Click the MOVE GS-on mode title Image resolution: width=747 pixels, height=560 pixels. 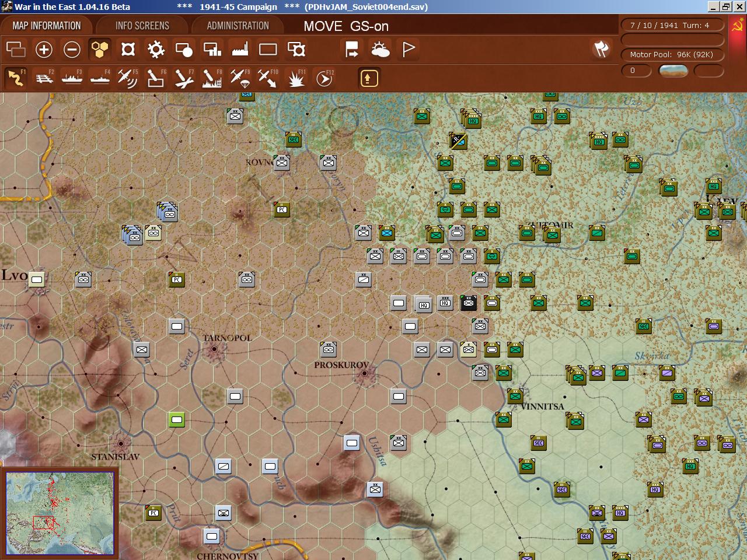pyautogui.click(x=346, y=26)
